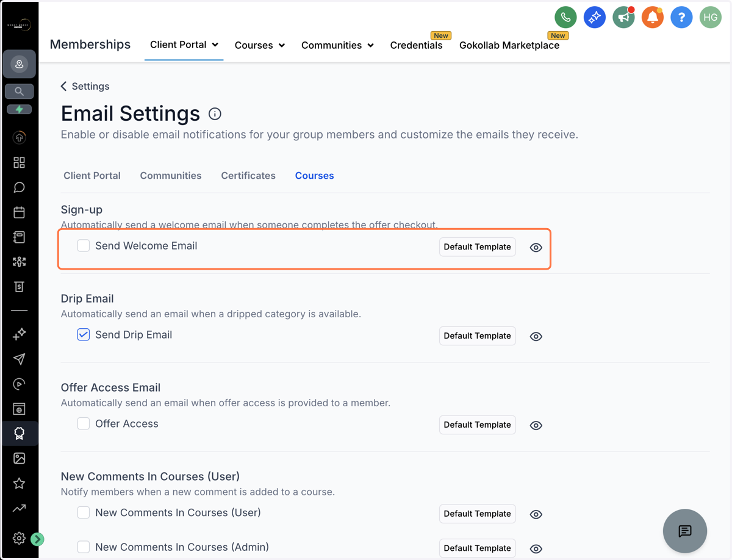This screenshot has width=732, height=560.
Task: Click the green phone call icon
Action: [565, 17]
